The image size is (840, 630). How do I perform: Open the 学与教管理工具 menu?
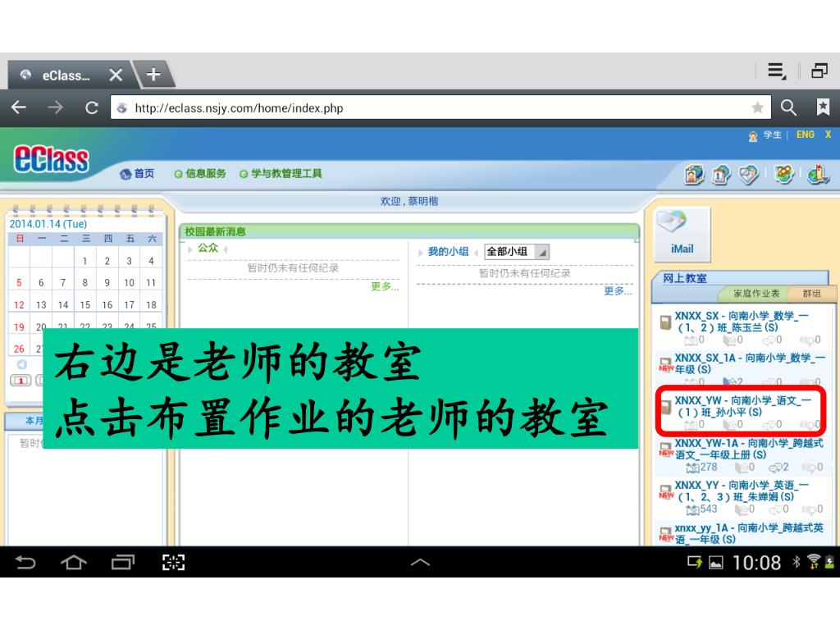pyautogui.click(x=281, y=174)
